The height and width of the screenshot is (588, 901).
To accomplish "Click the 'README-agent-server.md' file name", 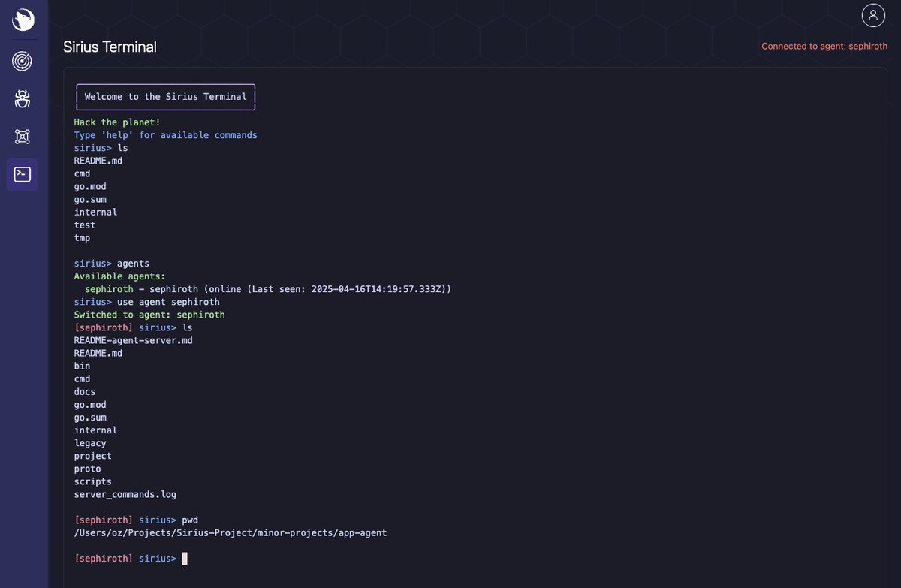I will (133, 340).
